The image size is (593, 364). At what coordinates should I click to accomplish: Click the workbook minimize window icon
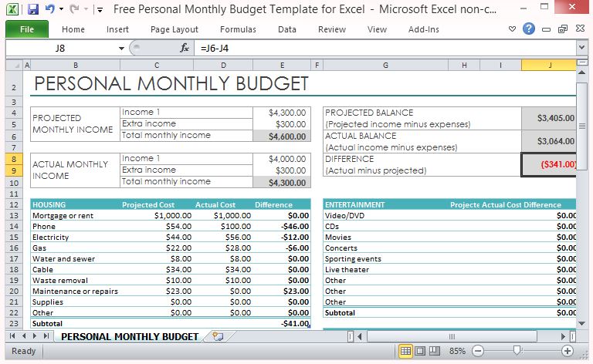pyautogui.click(x=546, y=29)
